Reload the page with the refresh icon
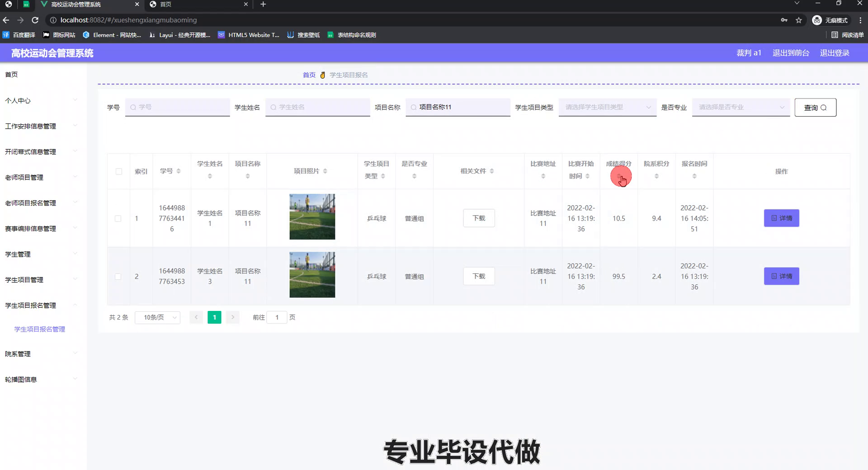Screen dimensions: 868x470 coord(35,20)
